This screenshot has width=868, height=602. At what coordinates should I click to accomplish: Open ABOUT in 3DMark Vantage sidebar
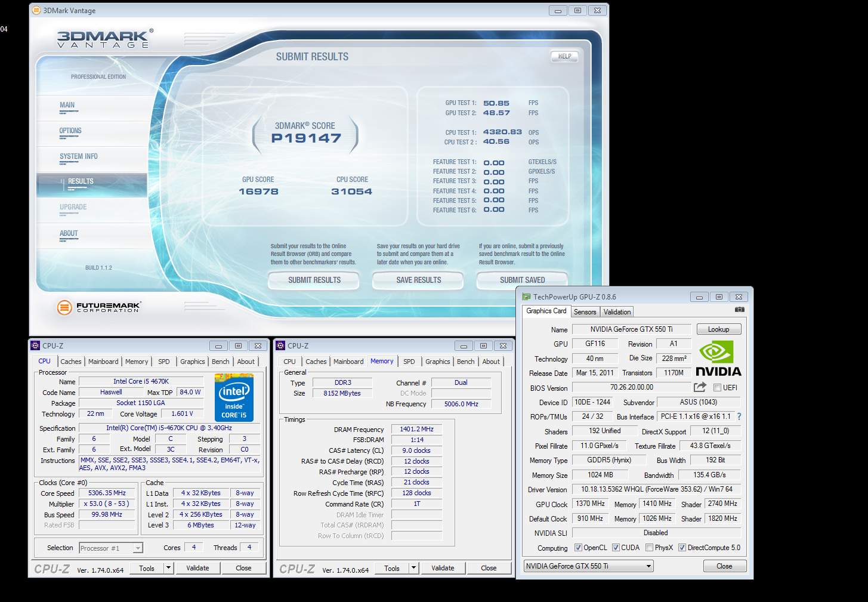click(x=69, y=233)
